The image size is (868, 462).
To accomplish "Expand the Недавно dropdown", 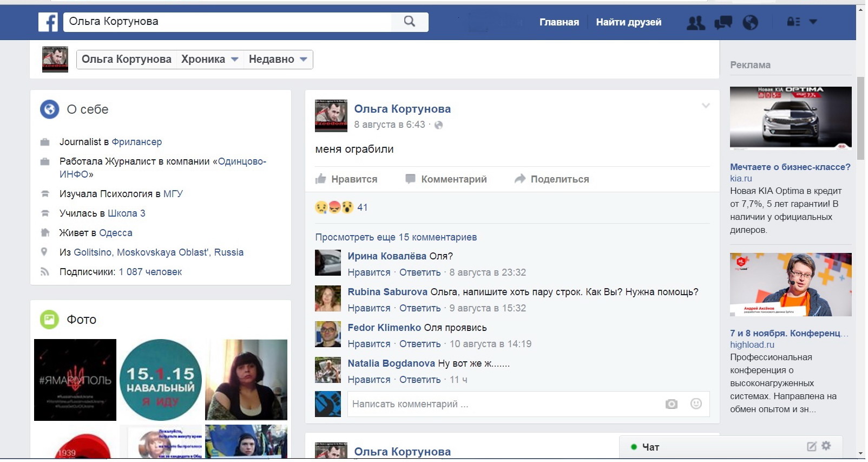I will pos(278,60).
